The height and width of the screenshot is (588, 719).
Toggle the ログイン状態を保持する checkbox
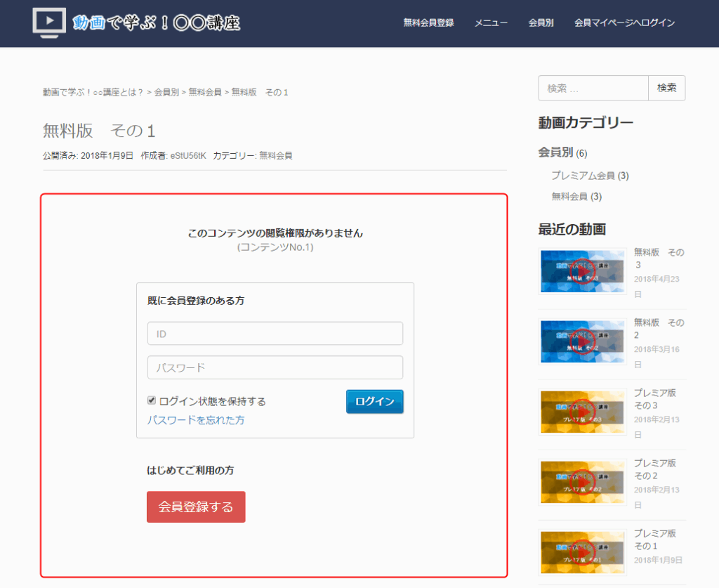(x=152, y=400)
